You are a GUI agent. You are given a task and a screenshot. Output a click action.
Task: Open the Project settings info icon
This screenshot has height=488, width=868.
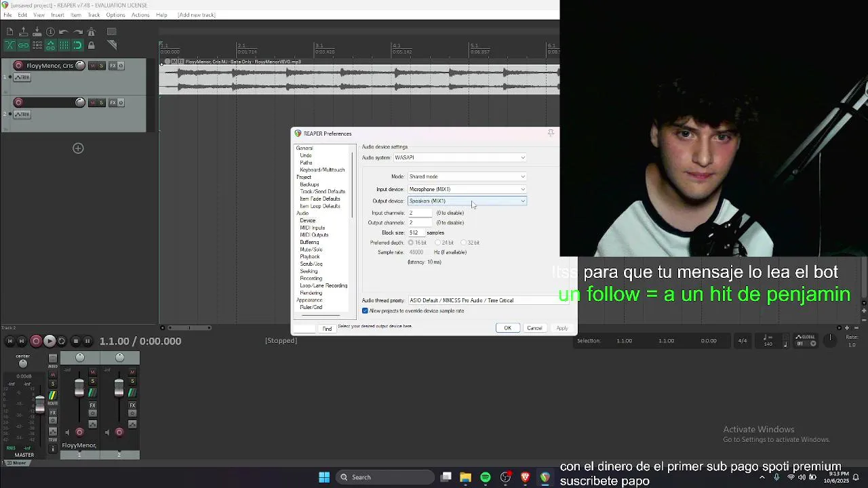50,32
